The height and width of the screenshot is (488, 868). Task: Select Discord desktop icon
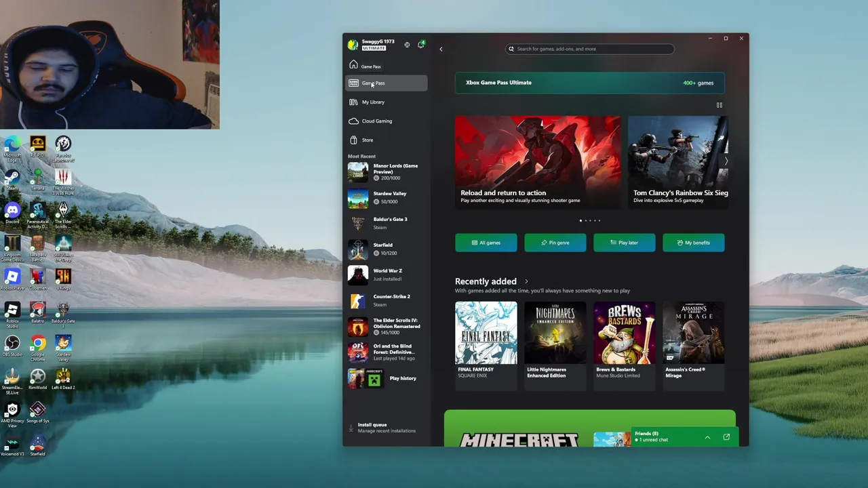pos(12,213)
